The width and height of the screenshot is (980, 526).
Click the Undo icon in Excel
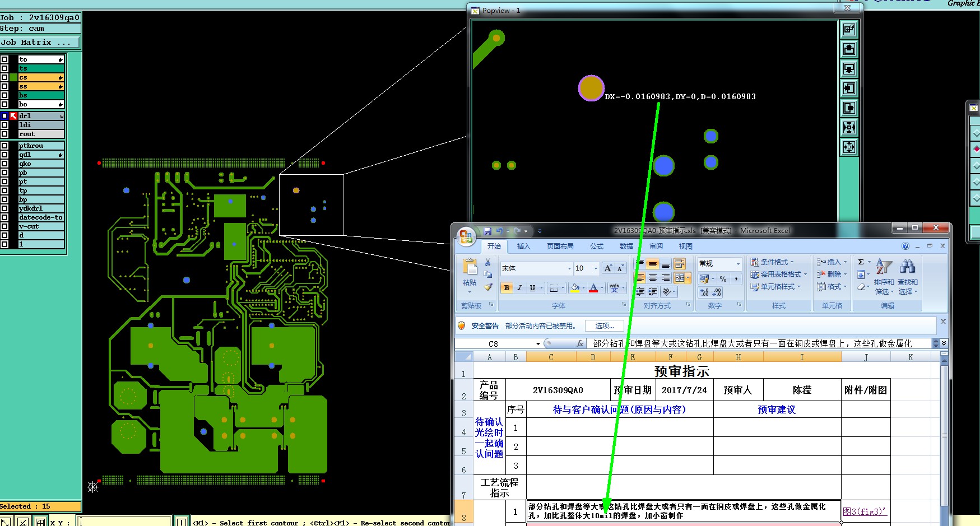pos(499,231)
